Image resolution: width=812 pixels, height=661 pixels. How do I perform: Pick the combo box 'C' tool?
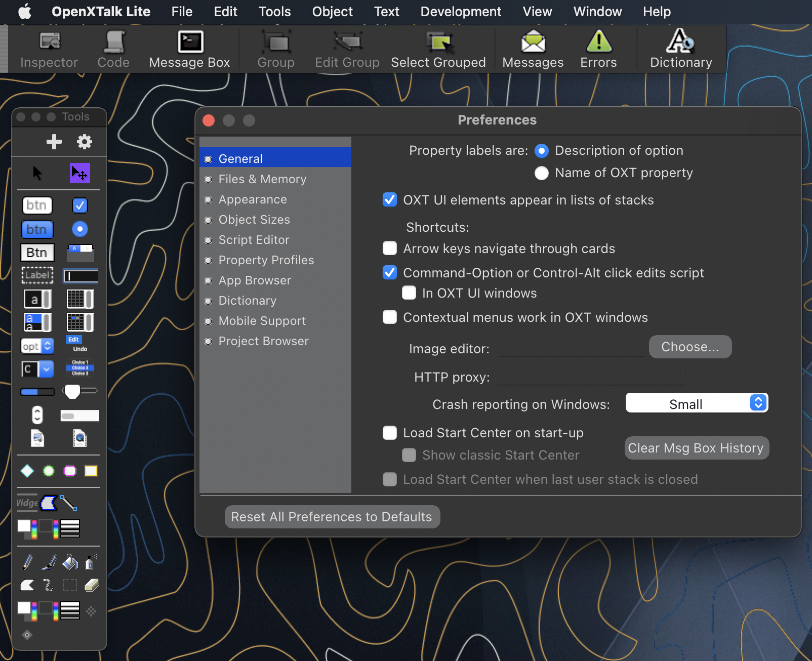37,369
